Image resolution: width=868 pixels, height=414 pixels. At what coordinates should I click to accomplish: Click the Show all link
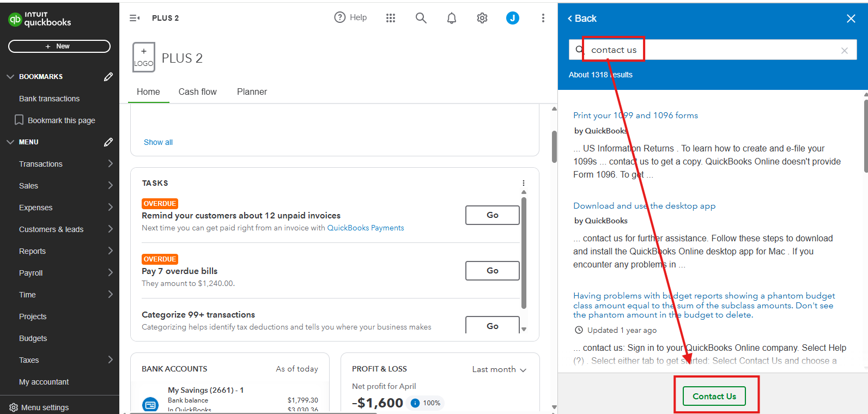point(158,142)
